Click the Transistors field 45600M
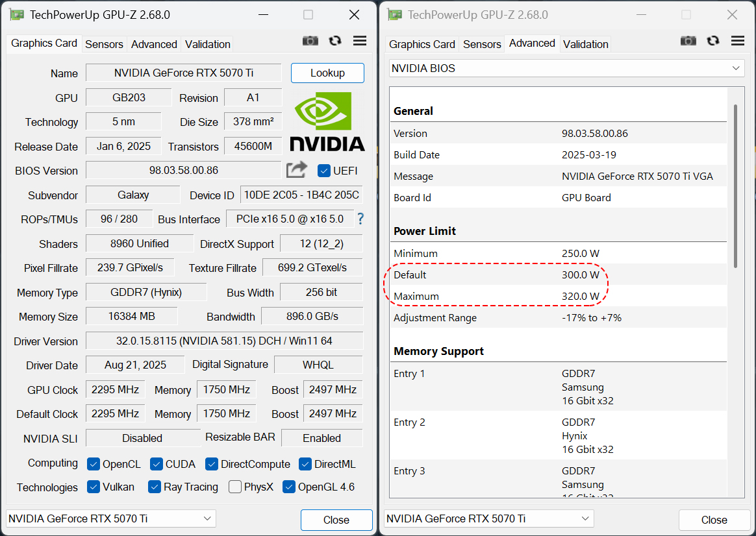 click(x=253, y=146)
